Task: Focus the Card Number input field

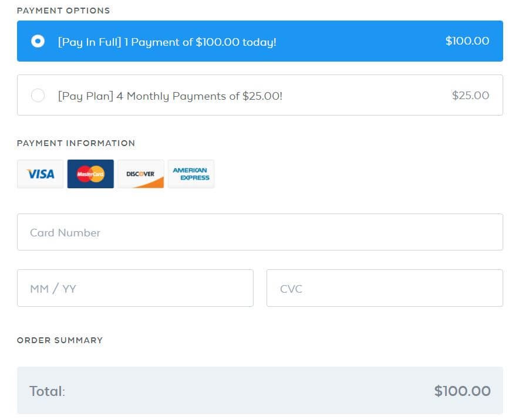Action: [x=260, y=232]
